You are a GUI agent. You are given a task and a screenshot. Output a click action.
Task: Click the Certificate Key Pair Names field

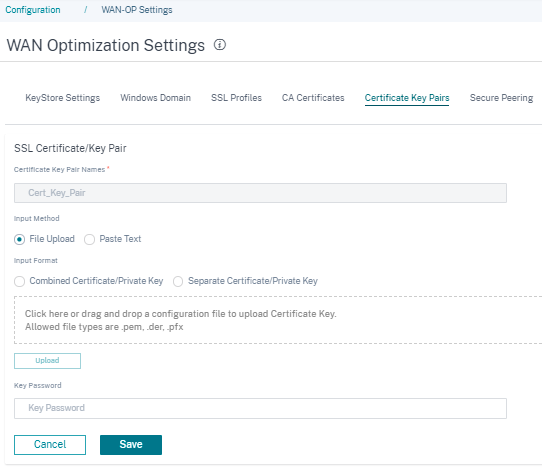click(260, 193)
